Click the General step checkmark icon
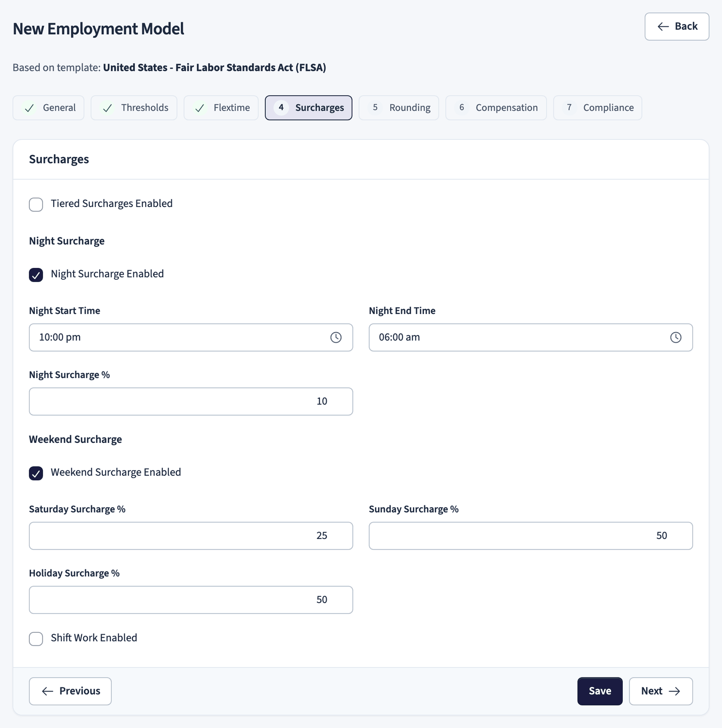 point(29,108)
